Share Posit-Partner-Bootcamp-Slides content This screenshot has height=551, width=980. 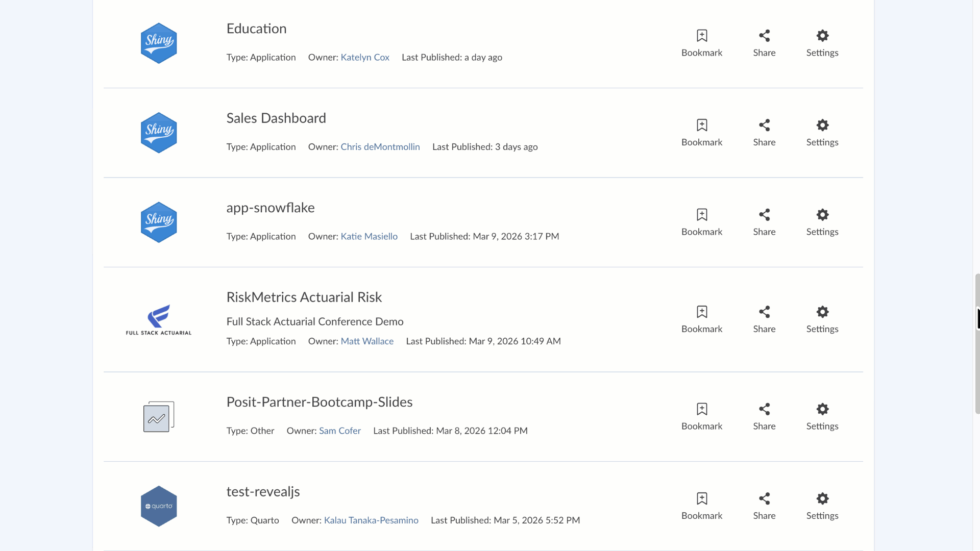764,409
